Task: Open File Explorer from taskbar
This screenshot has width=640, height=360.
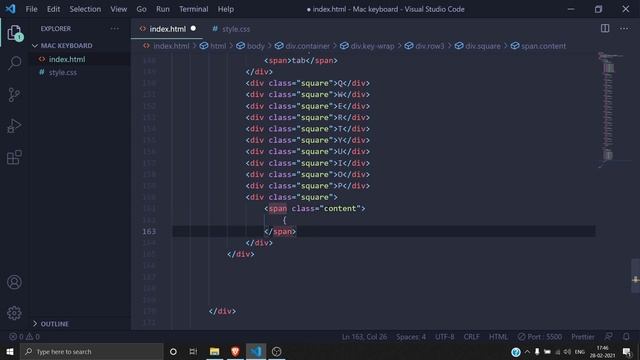Action: point(214,351)
